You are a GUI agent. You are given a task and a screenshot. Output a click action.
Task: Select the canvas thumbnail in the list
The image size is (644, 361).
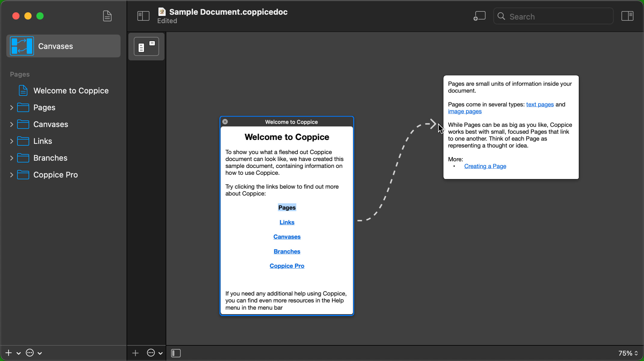tap(146, 47)
